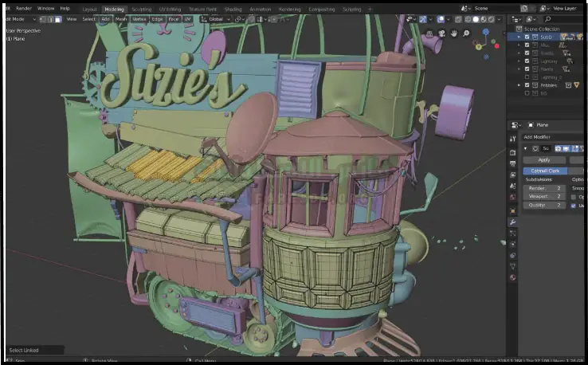Select the Catmull-Clark subdivision type
This screenshot has width=588, height=365.
(545, 171)
